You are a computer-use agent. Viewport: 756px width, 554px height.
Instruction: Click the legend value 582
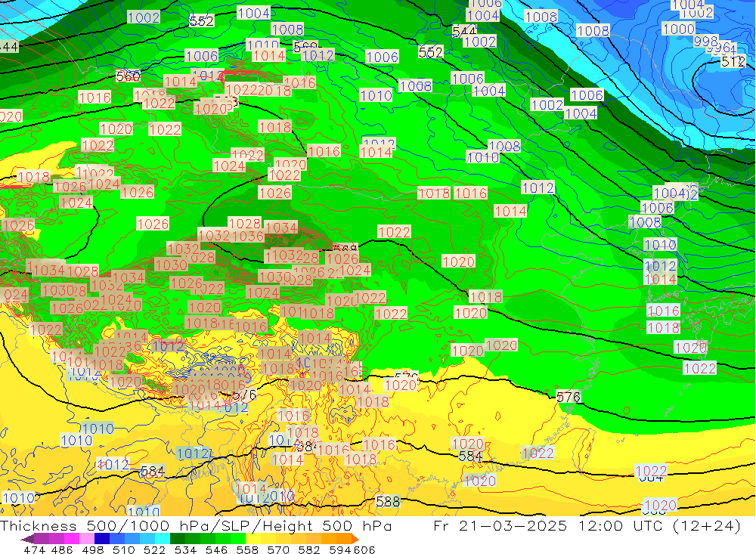309,549
